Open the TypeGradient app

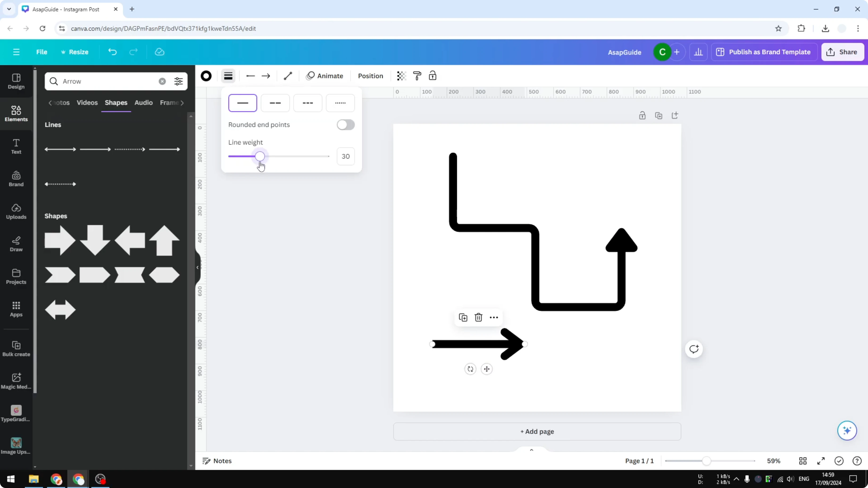[16, 414]
